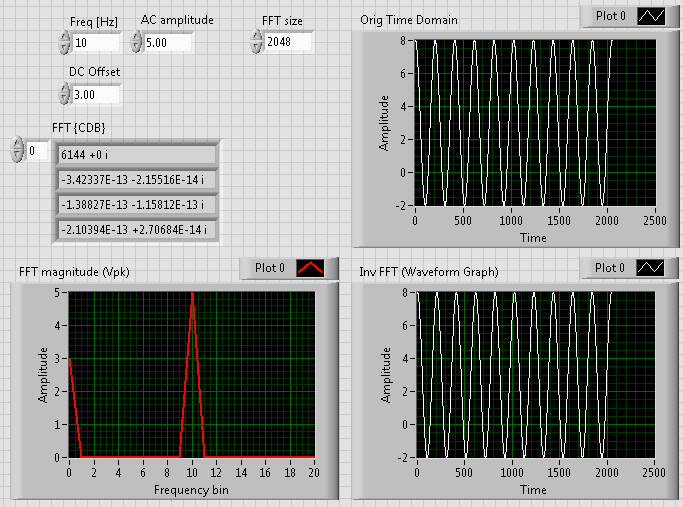Select element -3.42337E-13 -2.15516E-14 i

tap(137, 179)
